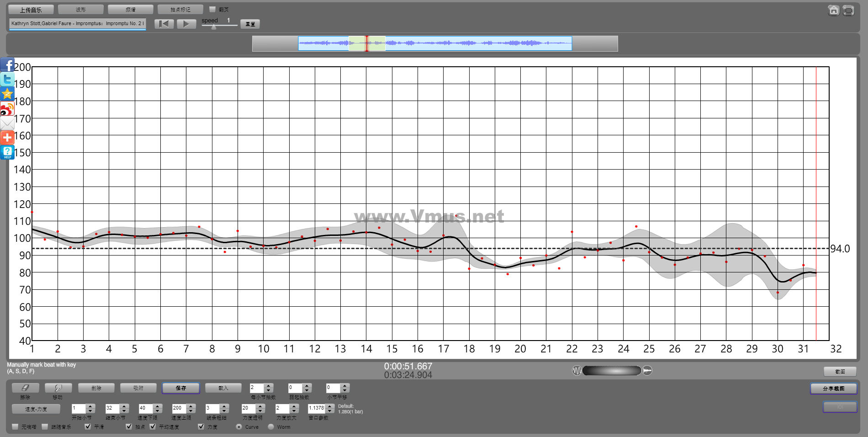Select the move (移动) tool
Image resolution: width=868 pixels, height=437 pixels.
pos(58,388)
